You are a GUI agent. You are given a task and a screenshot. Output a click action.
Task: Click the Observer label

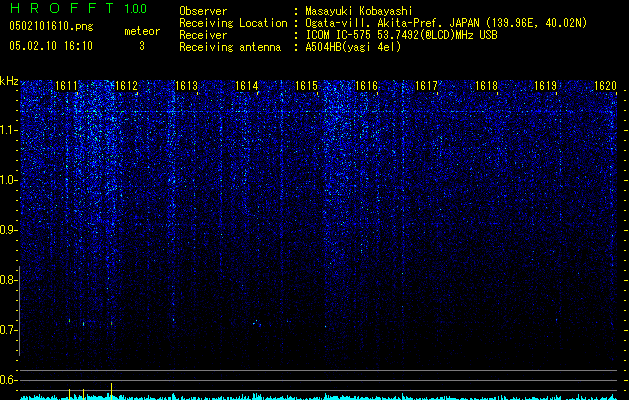203,11
